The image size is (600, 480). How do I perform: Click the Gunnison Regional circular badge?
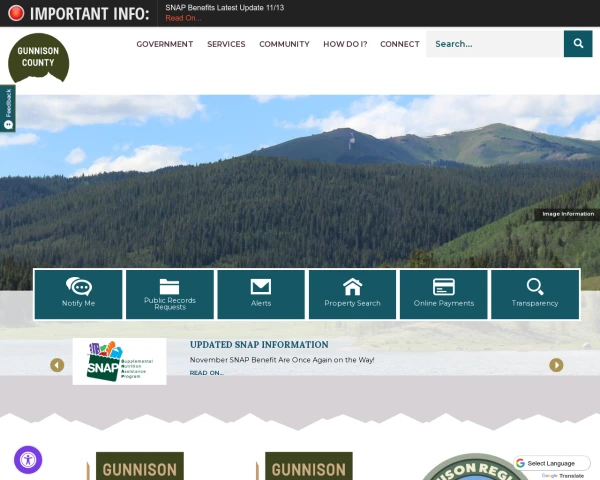tap(474, 467)
